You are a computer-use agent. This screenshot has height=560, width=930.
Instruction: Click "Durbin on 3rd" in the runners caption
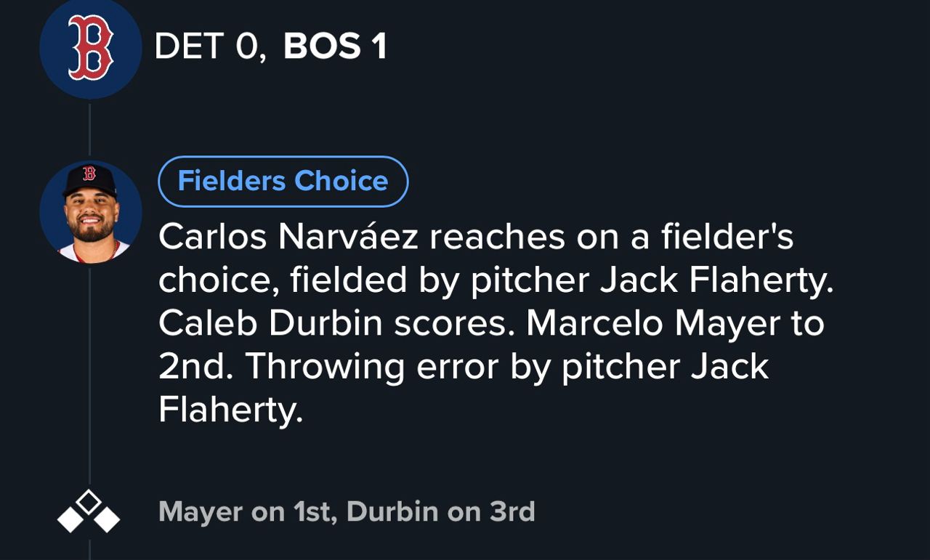click(x=441, y=511)
